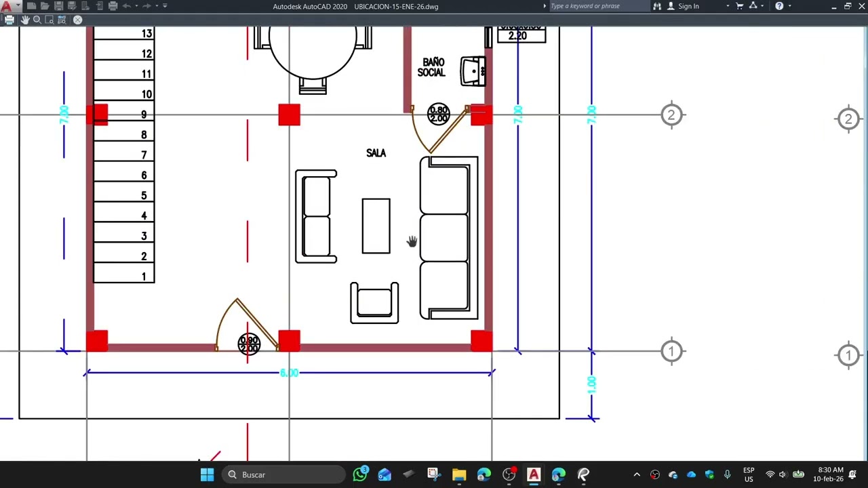
Task: Click the SALA room label
Action: click(376, 153)
